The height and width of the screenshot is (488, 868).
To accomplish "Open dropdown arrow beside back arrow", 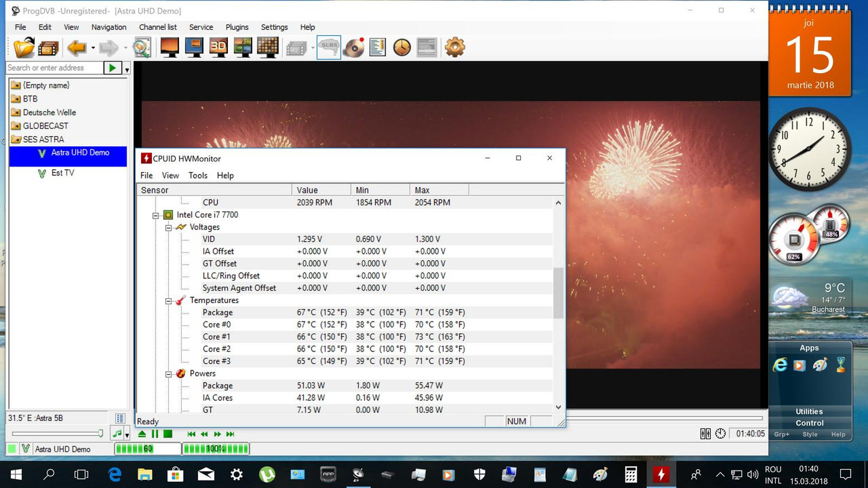I will click(93, 48).
